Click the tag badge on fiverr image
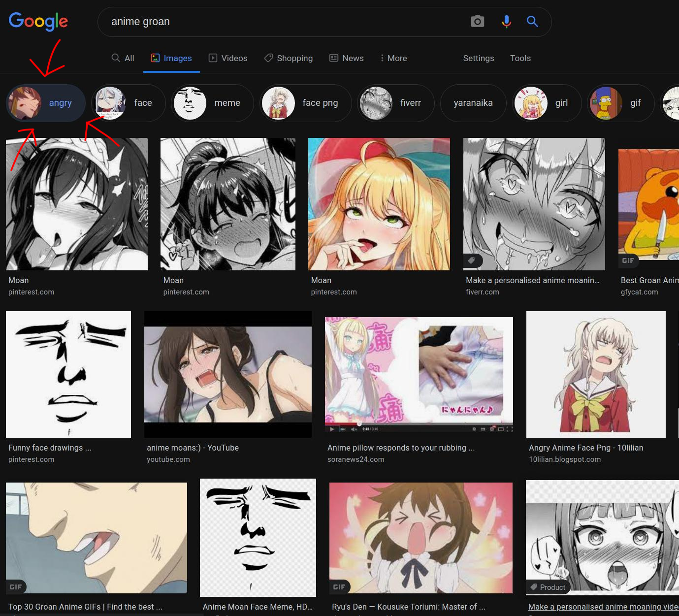The width and height of the screenshot is (679, 616). coord(472,260)
